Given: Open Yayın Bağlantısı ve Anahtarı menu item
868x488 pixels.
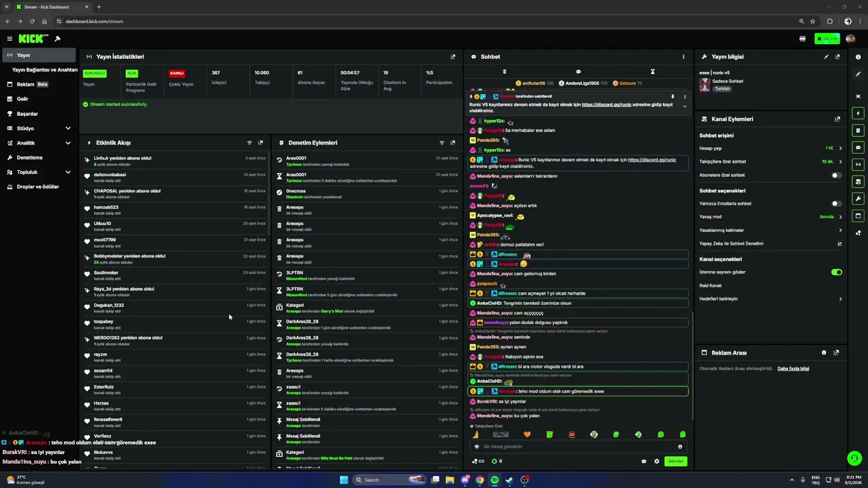Looking at the screenshot, I should (x=44, y=70).
